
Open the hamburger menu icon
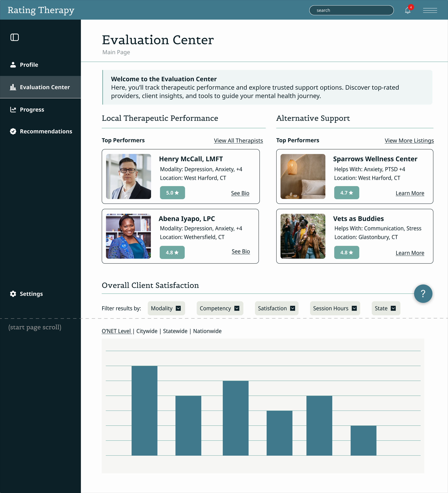(x=430, y=10)
